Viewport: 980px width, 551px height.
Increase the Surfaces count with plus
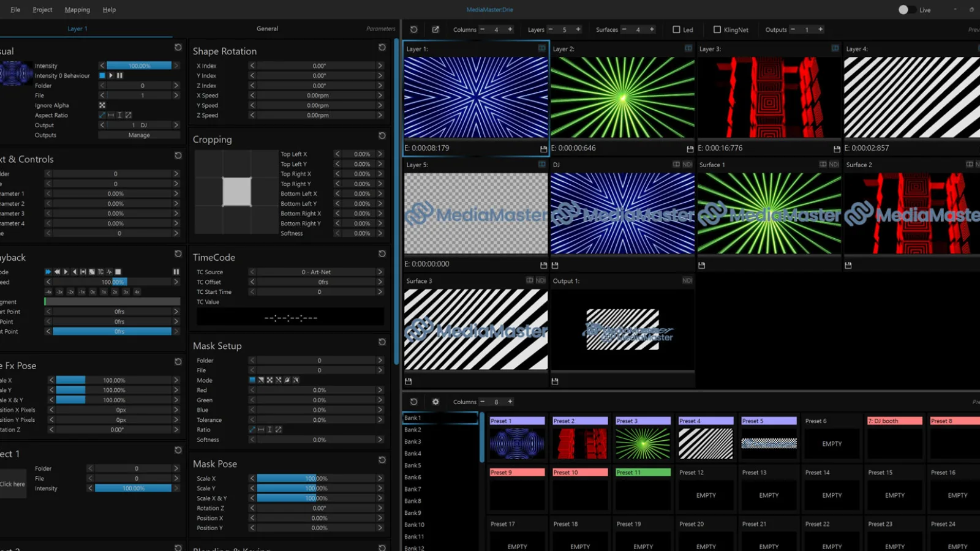652,29
